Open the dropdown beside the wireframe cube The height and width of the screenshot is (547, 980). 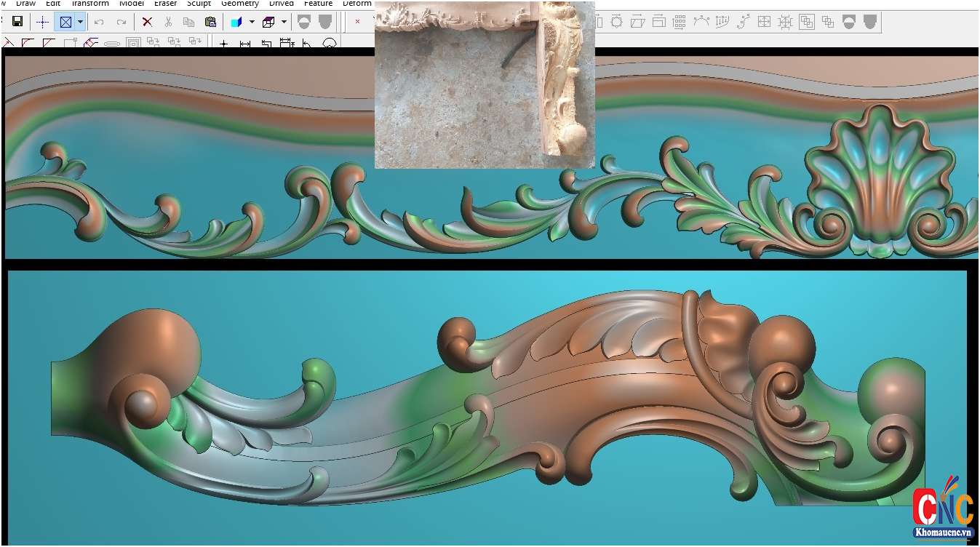pos(284,22)
